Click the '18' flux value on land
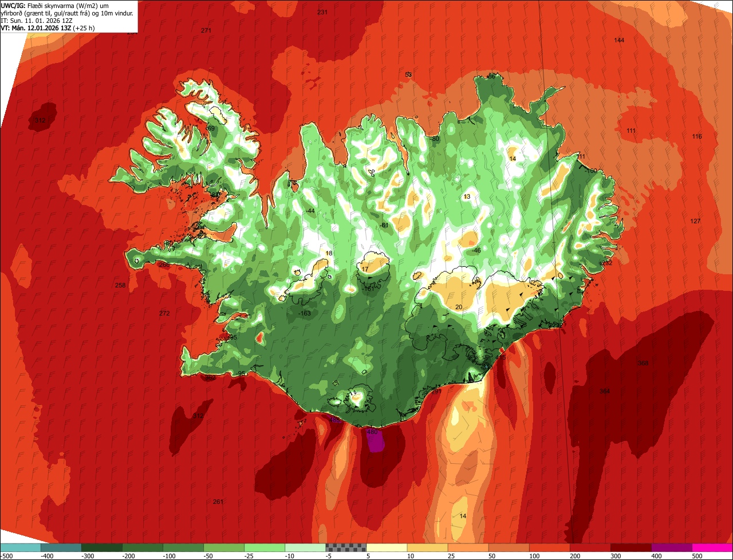 pos(329,253)
